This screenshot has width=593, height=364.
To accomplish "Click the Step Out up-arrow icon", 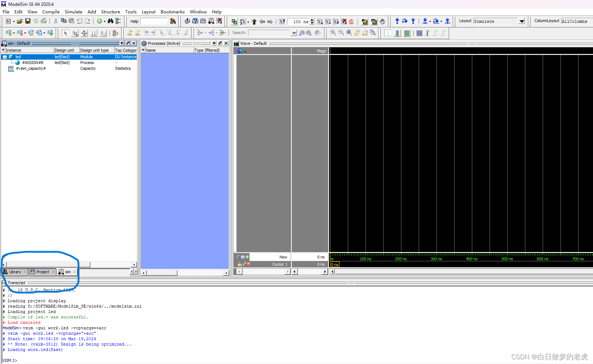I will [413, 21].
